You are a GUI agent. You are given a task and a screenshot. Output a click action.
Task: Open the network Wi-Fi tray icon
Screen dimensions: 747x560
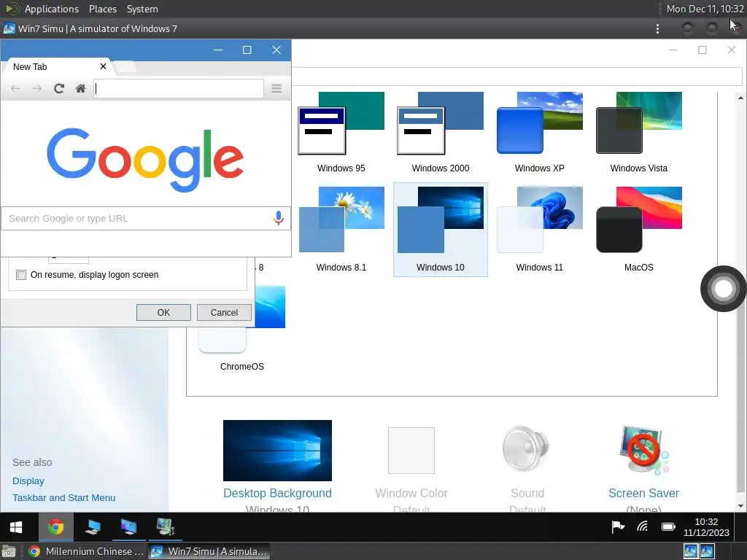click(x=643, y=526)
